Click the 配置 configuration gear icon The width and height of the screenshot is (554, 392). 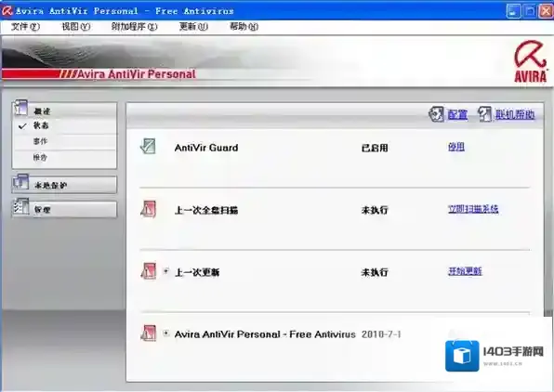point(436,114)
